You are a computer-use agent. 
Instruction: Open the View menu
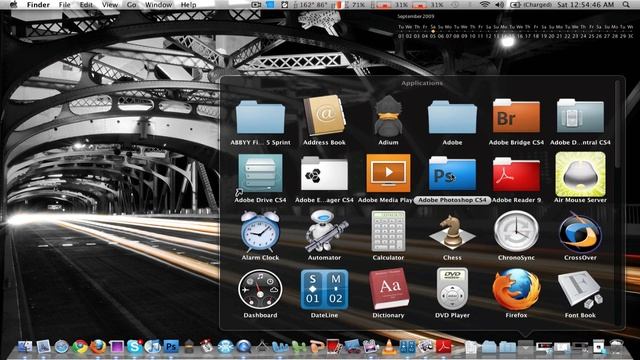(109, 4)
